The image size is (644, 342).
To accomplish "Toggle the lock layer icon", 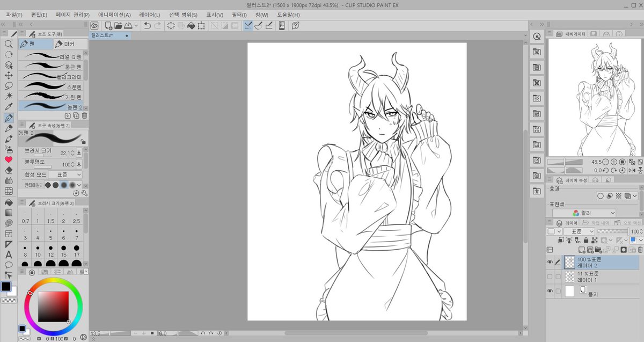I will (x=586, y=240).
